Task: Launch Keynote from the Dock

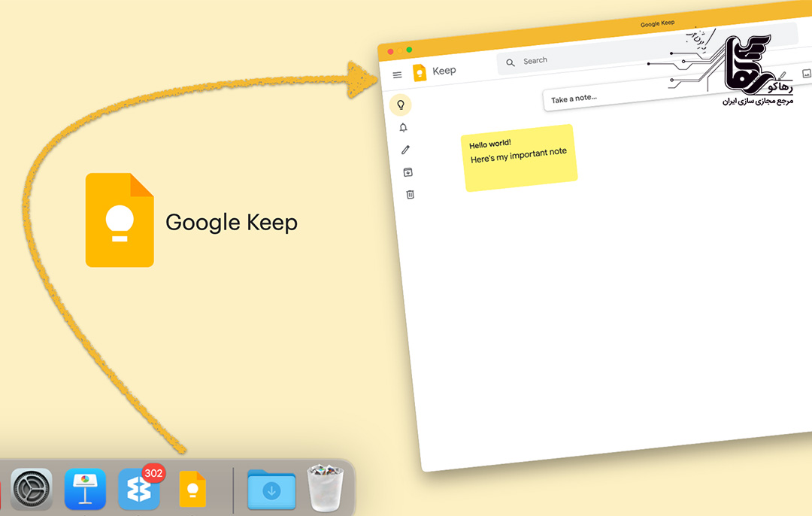Action: 85,489
